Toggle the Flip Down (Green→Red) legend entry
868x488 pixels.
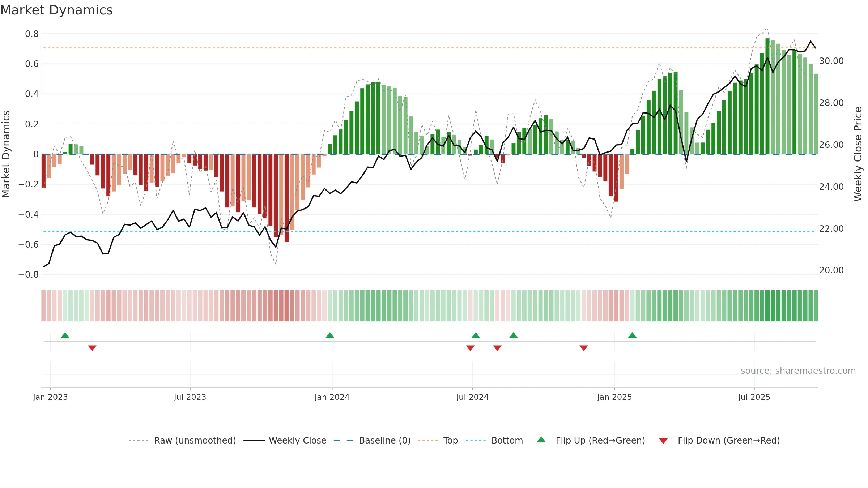pos(719,440)
